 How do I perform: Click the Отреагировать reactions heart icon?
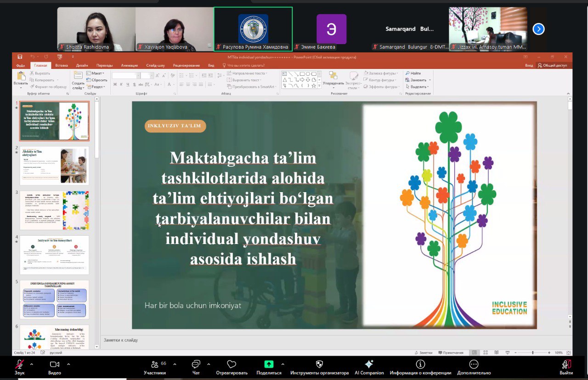tap(232, 364)
